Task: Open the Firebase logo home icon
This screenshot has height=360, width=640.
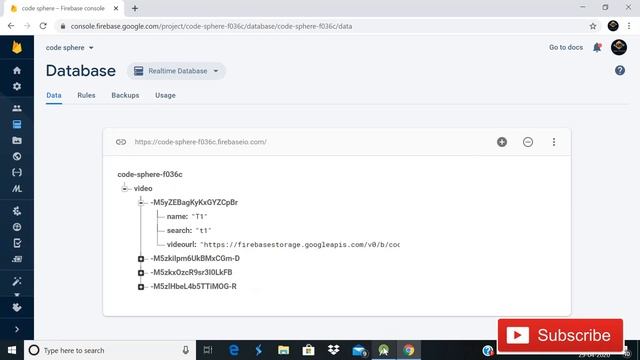Action: pos(17,47)
